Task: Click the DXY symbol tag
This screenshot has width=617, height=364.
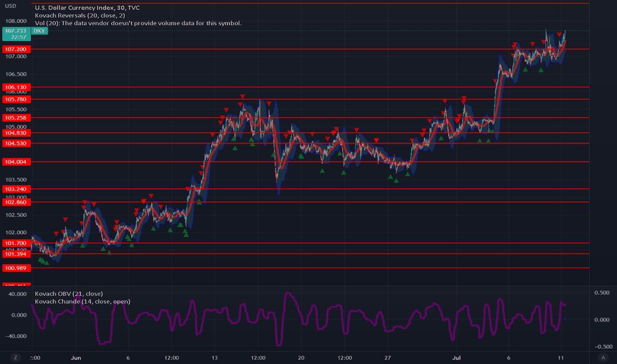Action: [39, 30]
